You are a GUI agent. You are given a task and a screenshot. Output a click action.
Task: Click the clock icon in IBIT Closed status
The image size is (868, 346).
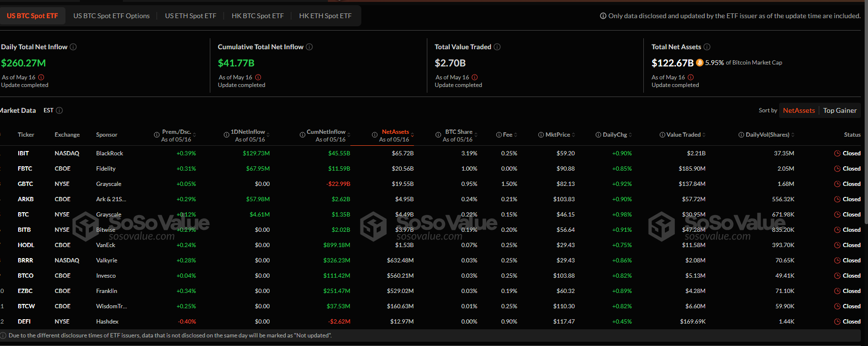[x=837, y=153]
